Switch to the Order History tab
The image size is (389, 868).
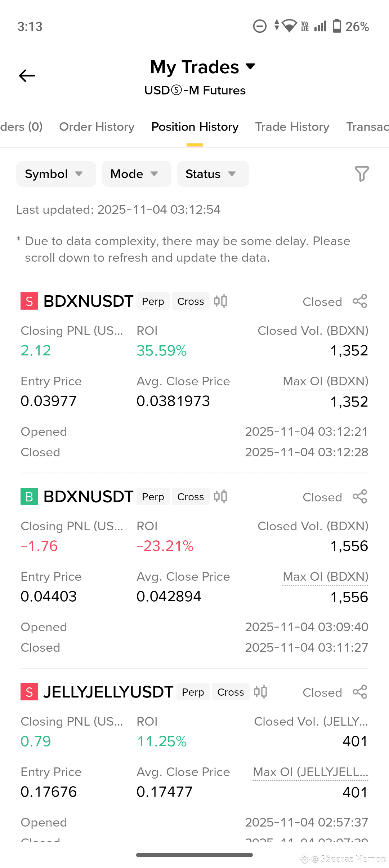pyautogui.click(x=97, y=127)
